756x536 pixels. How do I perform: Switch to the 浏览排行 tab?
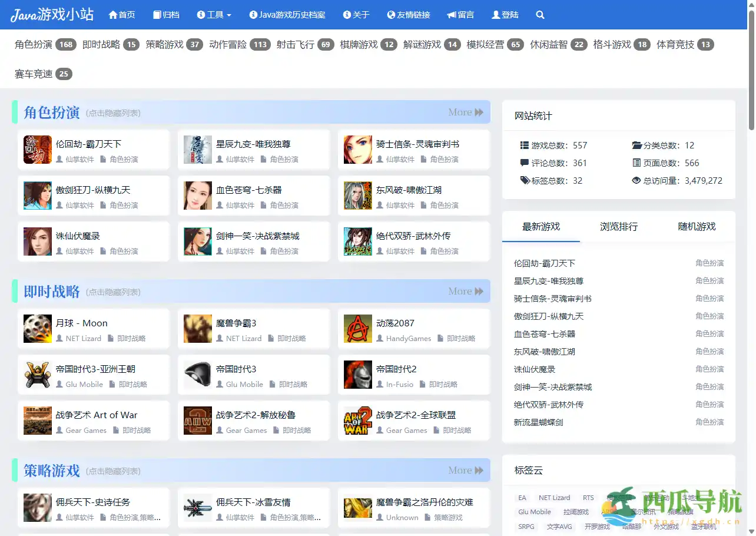tap(618, 226)
